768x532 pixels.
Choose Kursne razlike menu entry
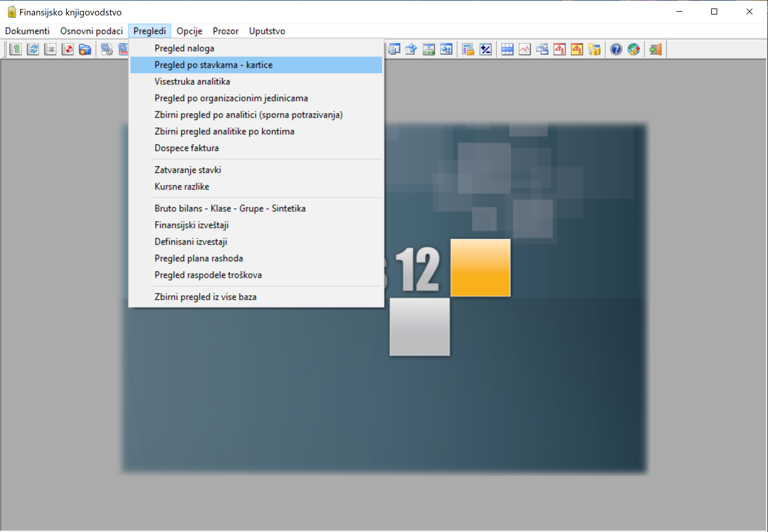click(x=256, y=187)
